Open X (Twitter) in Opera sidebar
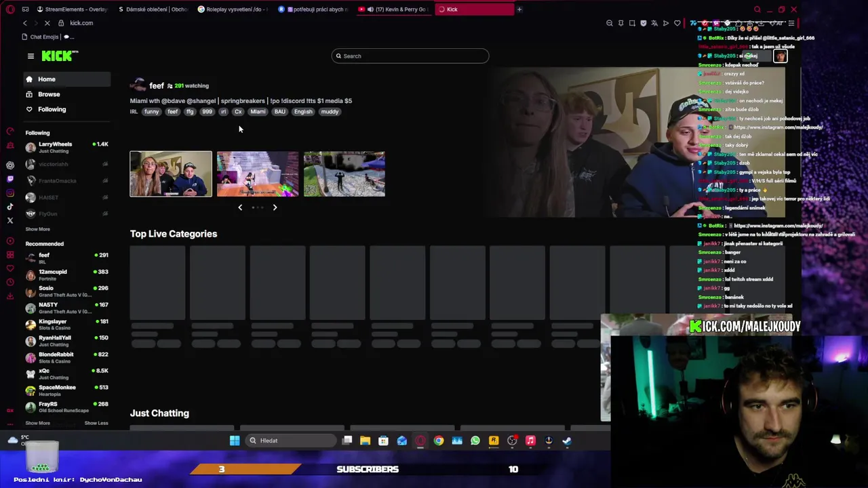The width and height of the screenshot is (868, 488). 10,220
